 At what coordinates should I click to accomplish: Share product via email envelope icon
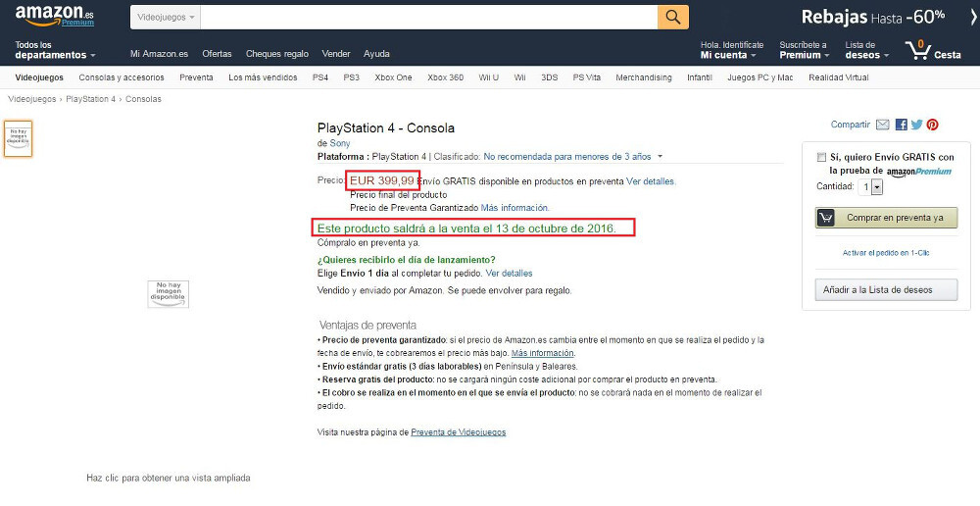pos(883,125)
